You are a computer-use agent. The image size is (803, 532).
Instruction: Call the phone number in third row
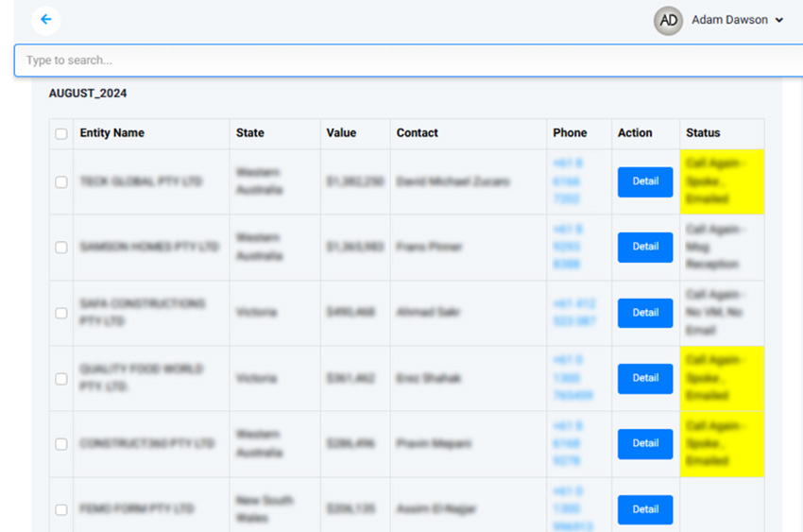pos(574,313)
